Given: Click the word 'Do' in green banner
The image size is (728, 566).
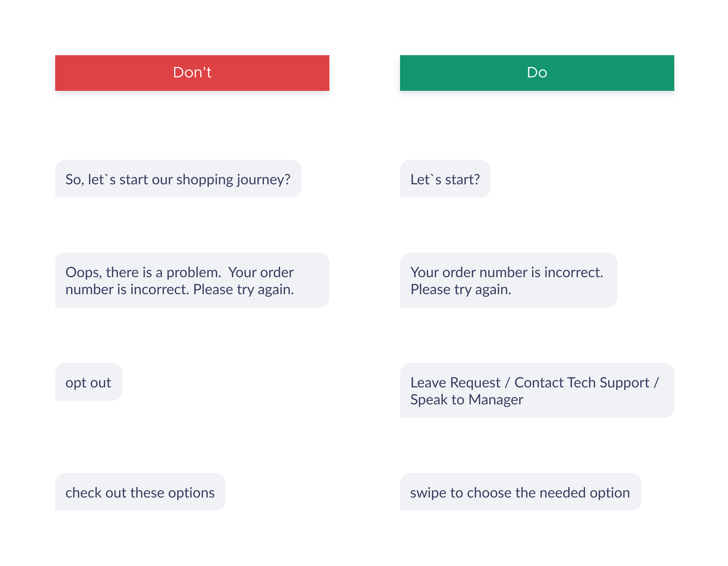Looking at the screenshot, I should [537, 72].
